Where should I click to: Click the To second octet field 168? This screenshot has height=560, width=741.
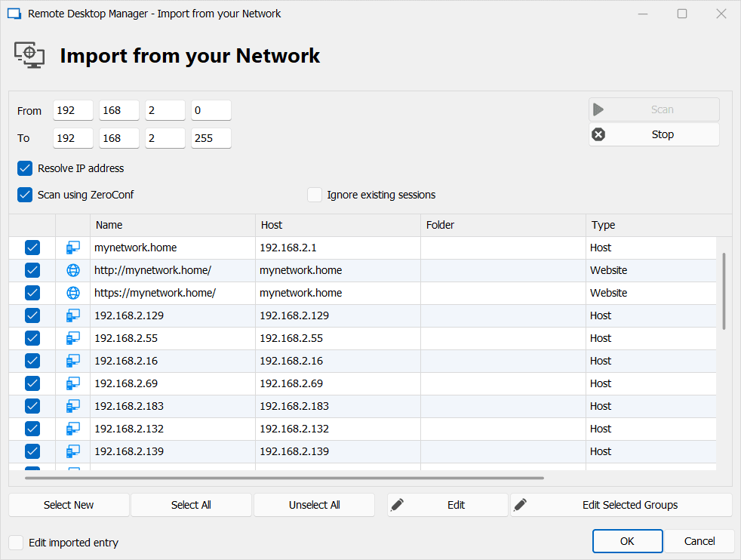119,138
